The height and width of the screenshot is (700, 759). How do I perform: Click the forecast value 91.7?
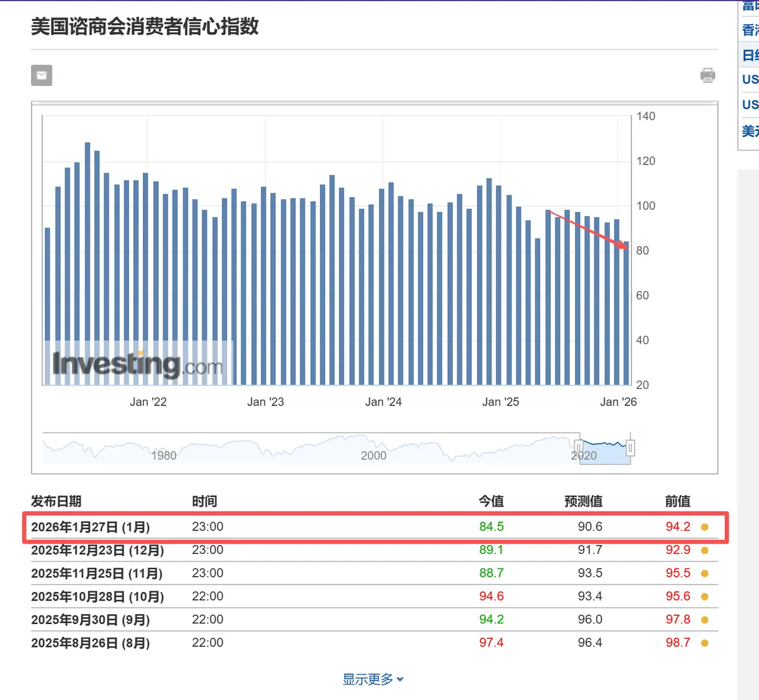coord(590,550)
